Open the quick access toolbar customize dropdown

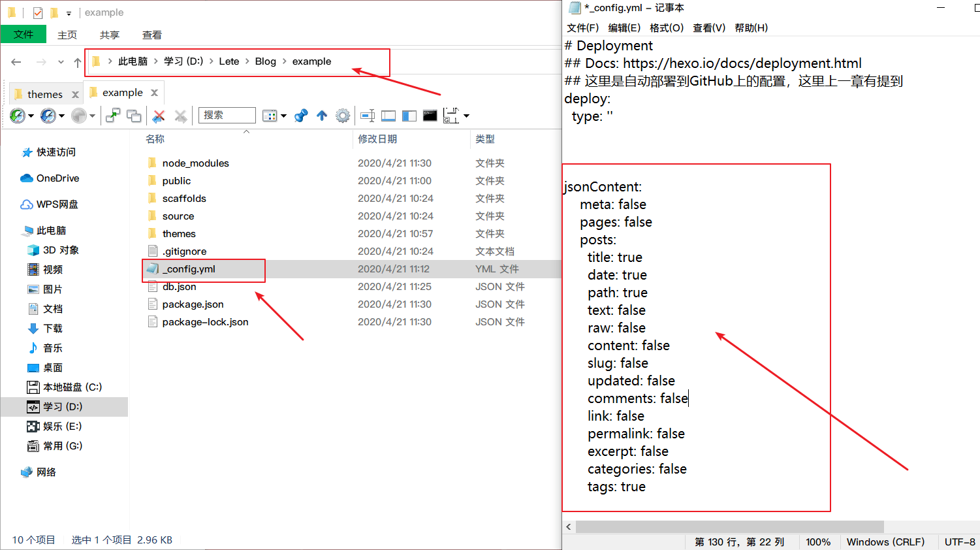pyautogui.click(x=69, y=13)
